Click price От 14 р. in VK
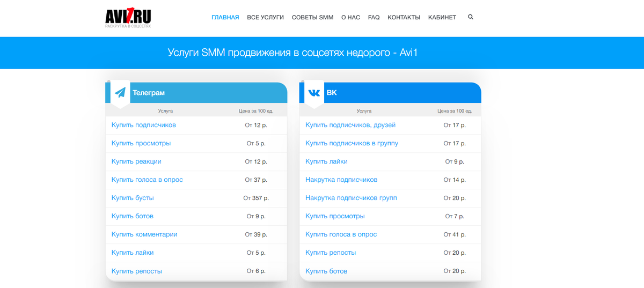The height and width of the screenshot is (288, 644). (x=455, y=180)
